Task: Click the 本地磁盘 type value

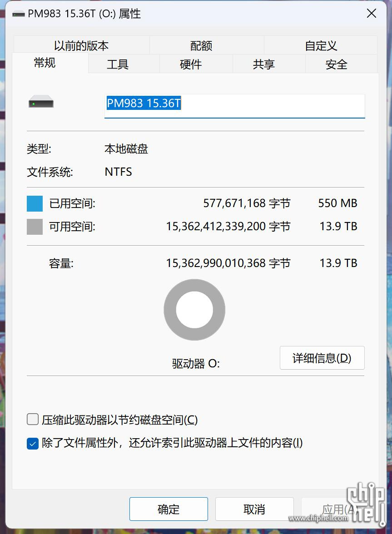Action: [126, 149]
